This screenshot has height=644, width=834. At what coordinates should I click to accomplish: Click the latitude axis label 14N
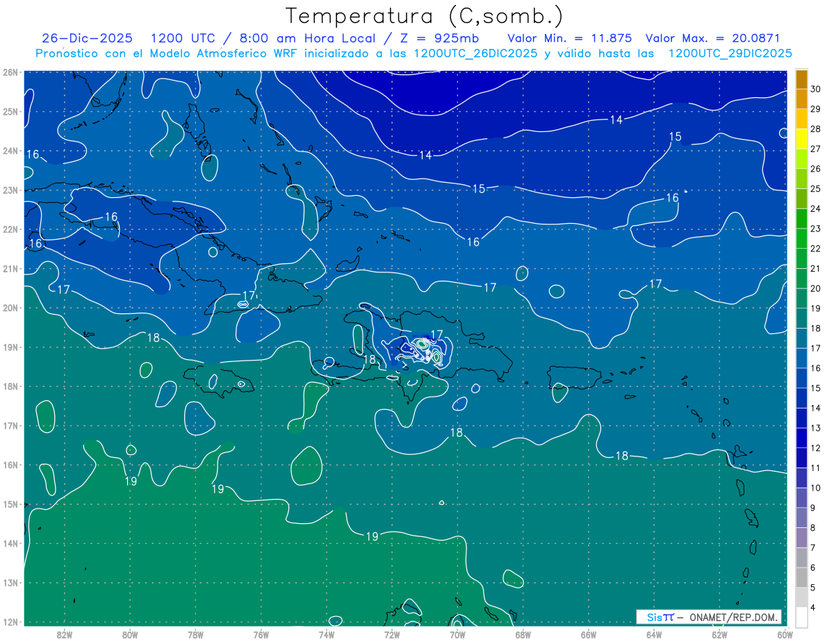coord(10,543)
